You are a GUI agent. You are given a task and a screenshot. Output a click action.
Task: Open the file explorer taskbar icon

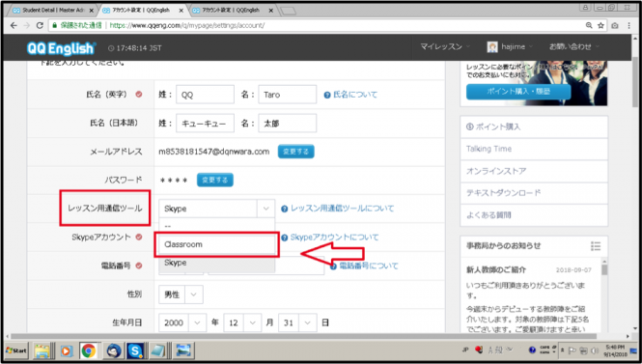[x=42, y=350]
